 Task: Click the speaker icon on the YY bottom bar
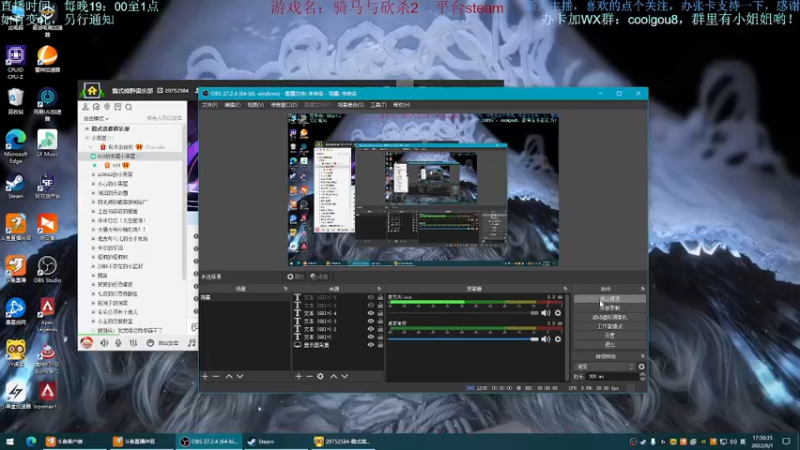point(104,343)
